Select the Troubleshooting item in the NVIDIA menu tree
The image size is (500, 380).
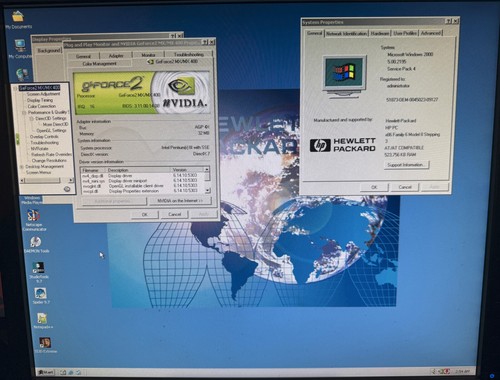tap(45, 142)
